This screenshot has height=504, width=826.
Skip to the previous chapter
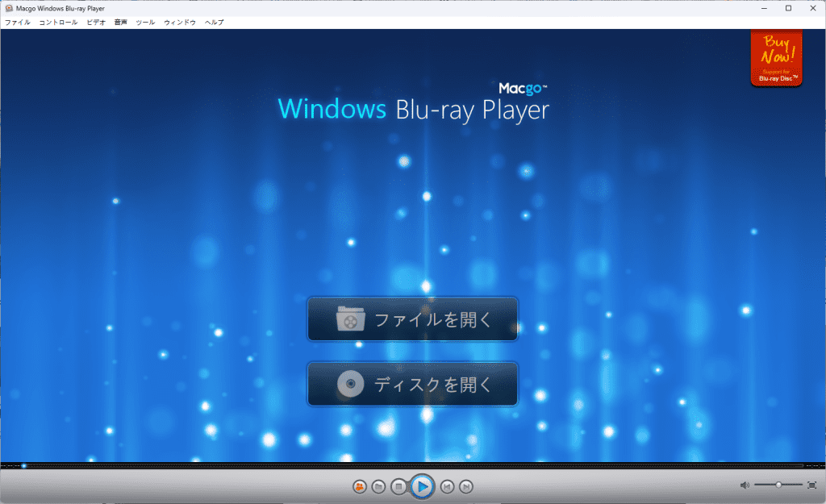[x=447, y=486]
